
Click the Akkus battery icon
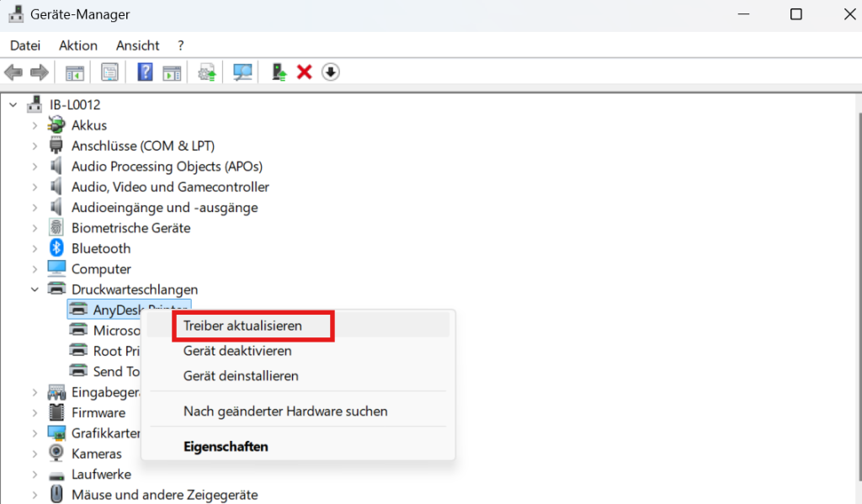coord(56,125)
